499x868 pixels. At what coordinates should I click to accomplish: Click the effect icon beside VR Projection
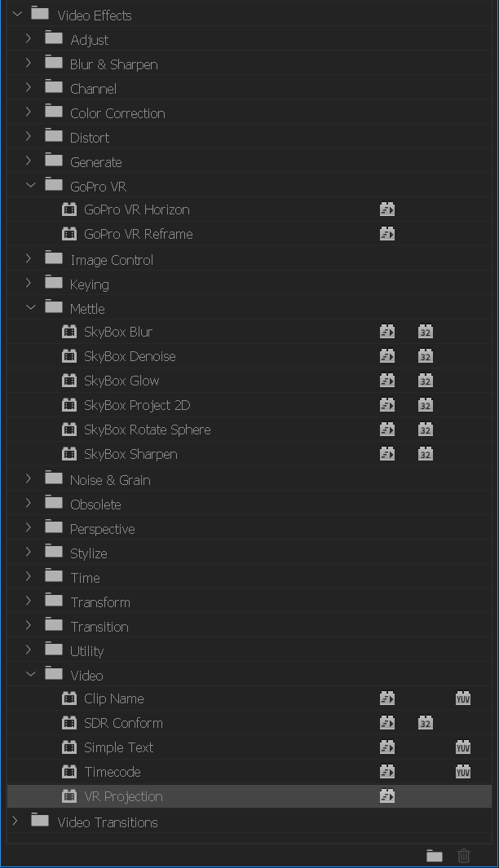click(x=69, y=796)
